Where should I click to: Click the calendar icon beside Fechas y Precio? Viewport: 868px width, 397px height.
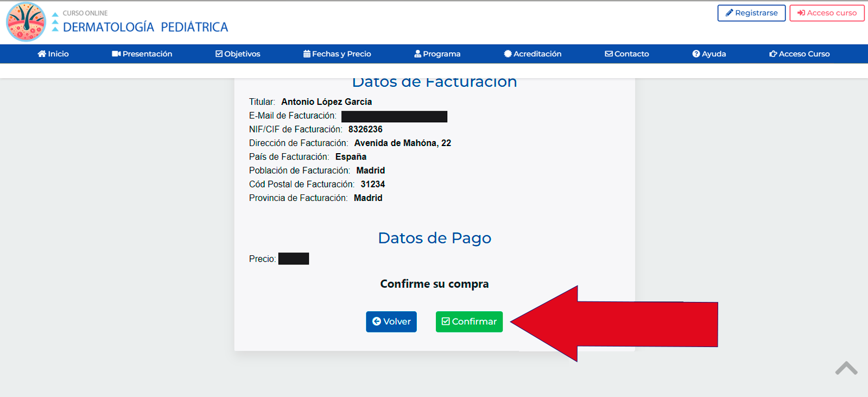pos(307,54)
